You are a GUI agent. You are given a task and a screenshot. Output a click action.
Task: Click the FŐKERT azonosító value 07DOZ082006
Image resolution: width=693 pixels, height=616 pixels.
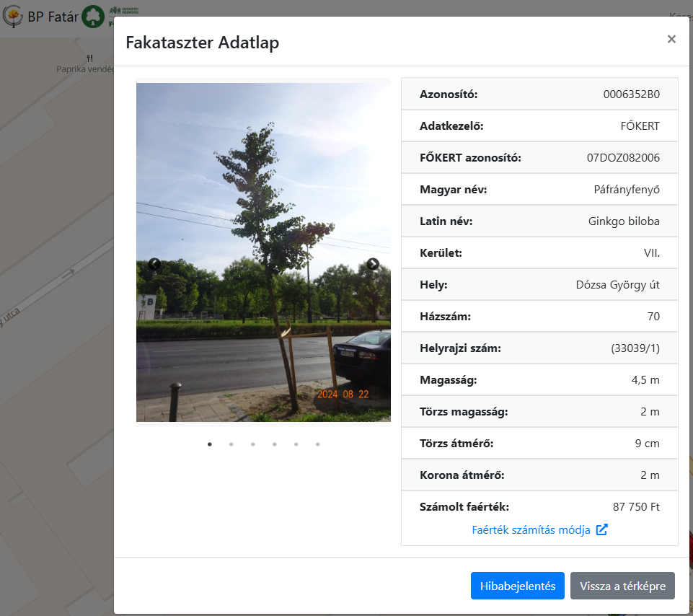click(x=623, y=158)
